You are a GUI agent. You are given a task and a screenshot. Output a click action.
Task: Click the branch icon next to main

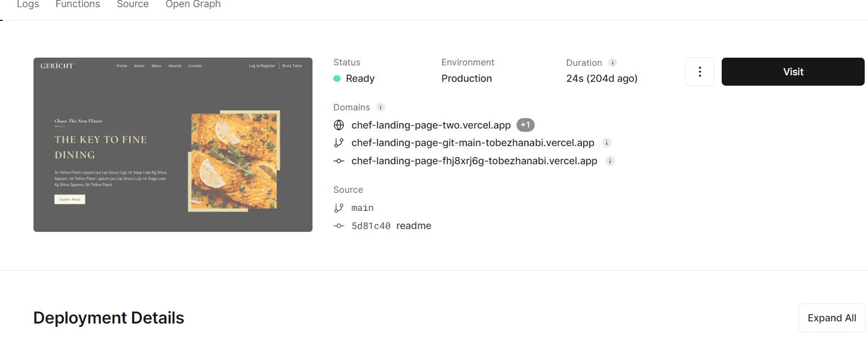pyautogui.click(x=339, y=208)
